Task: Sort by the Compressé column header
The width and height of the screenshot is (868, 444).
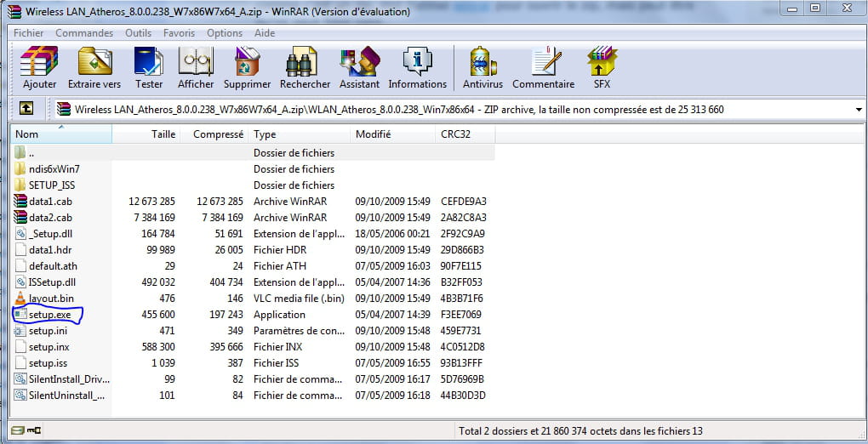Action: tap(213, 134)
